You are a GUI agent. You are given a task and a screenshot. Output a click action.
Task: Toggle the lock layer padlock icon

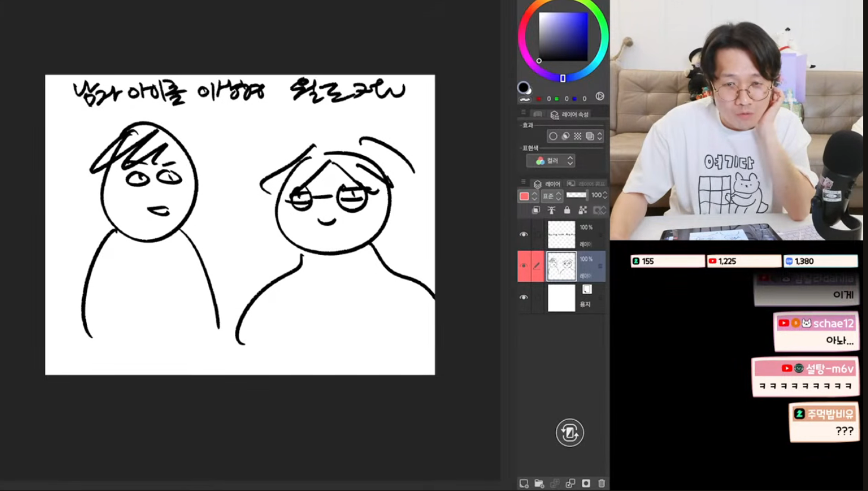coord(567,210)
